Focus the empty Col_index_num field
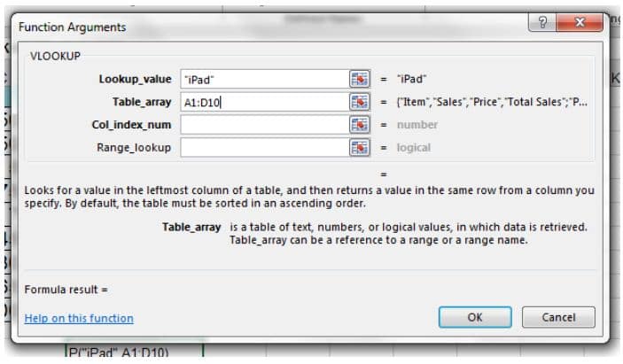This screenshot has width=623, height=364. coord(265,125)
